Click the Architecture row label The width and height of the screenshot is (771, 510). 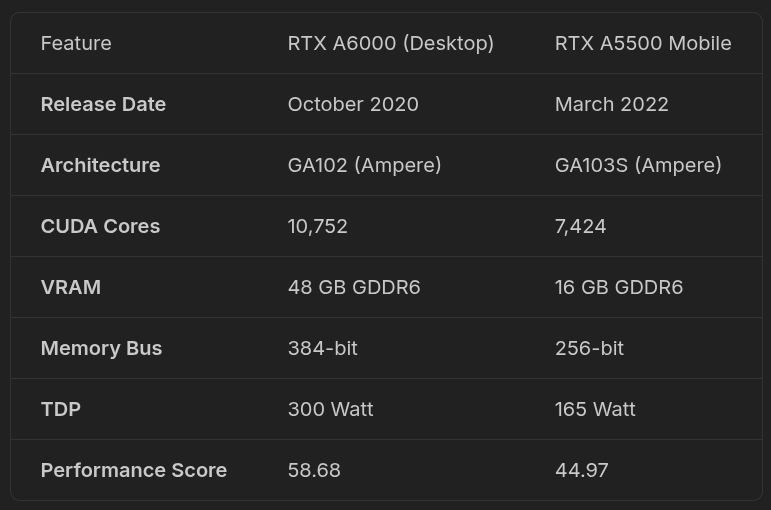click(x=100, y=165)
